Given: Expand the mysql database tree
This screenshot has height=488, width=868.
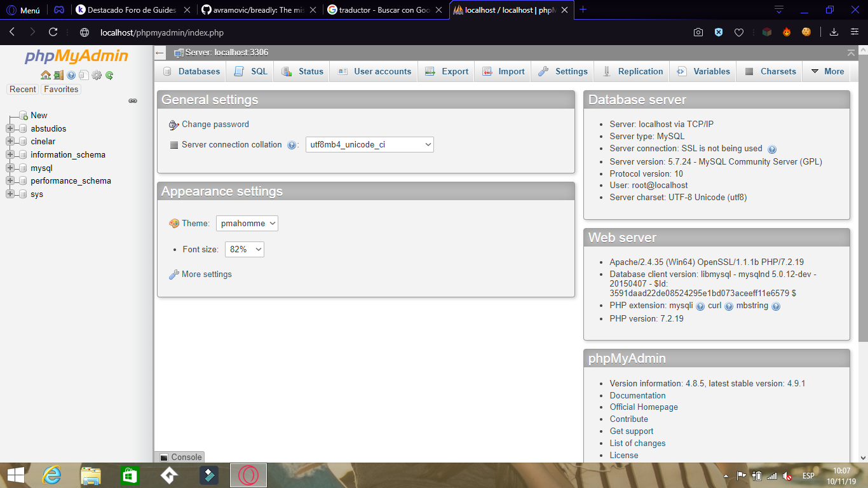Looking at the screenshot, I should point(10,168).
